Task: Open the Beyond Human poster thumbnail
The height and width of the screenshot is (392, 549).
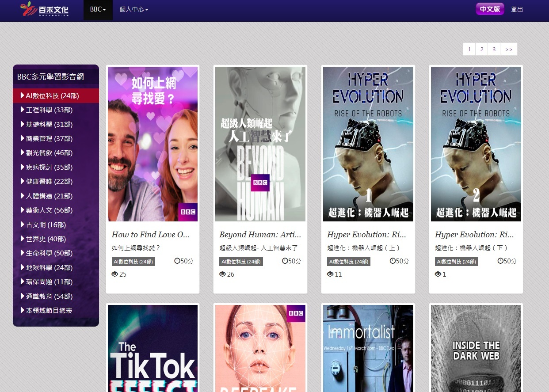Action: pyautogui.click(x=260, y=144)
